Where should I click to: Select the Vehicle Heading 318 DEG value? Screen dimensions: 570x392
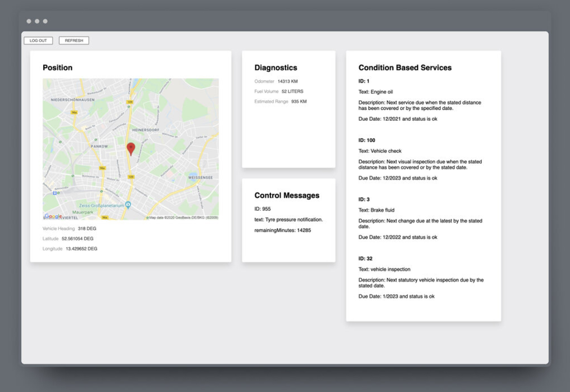[x=87, y=229]
